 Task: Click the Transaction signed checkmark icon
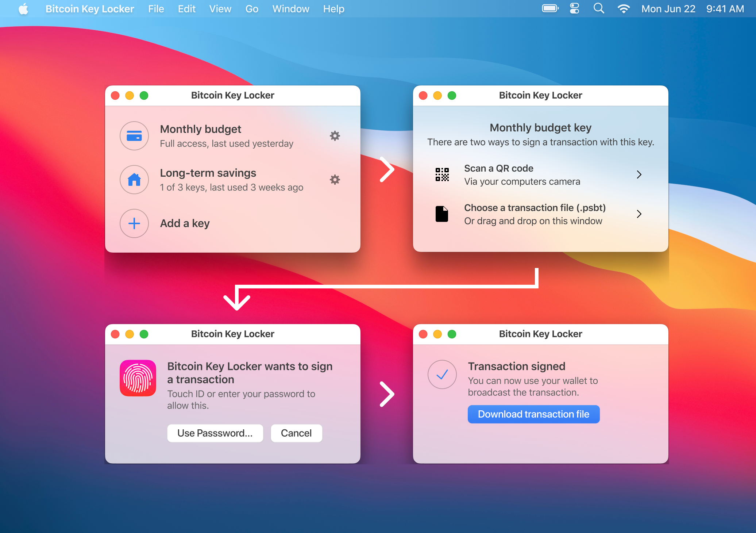click(442, 375)
